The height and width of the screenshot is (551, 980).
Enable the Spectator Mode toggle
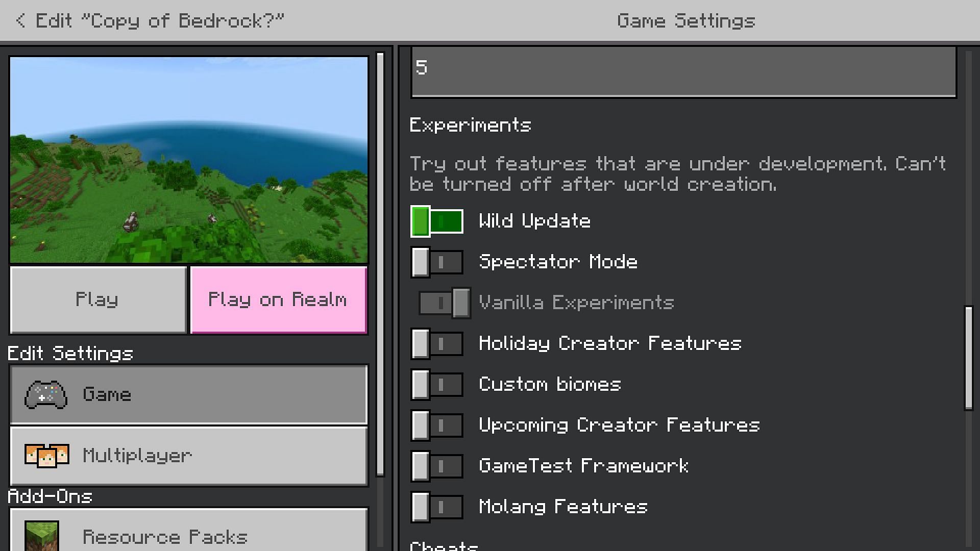pyautogui.click(x=436, y=262)
